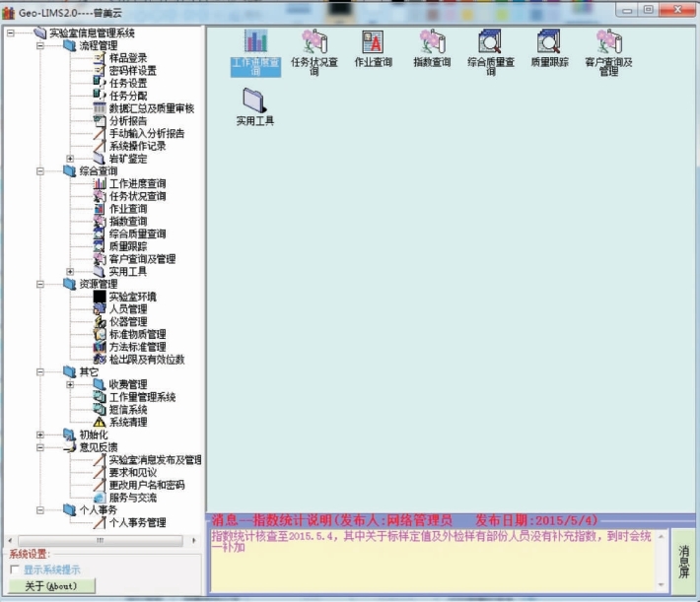Open the 实用工具 folder icon in main panel
The image size is (700, 602).
point(255,100)
